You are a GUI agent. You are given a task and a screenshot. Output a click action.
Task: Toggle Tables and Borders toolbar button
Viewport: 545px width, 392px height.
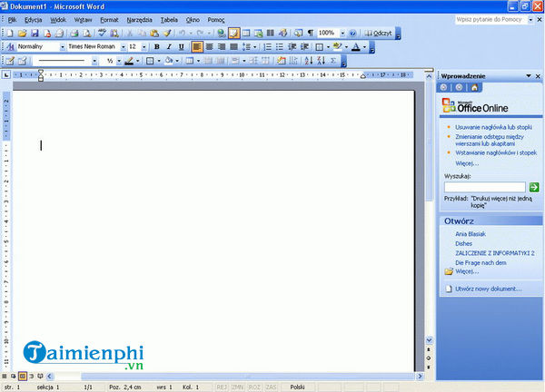[x=233, y=33]
